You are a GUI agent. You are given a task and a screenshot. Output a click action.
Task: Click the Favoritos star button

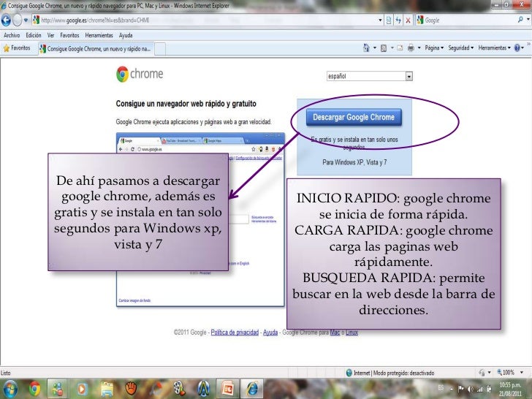17,48
